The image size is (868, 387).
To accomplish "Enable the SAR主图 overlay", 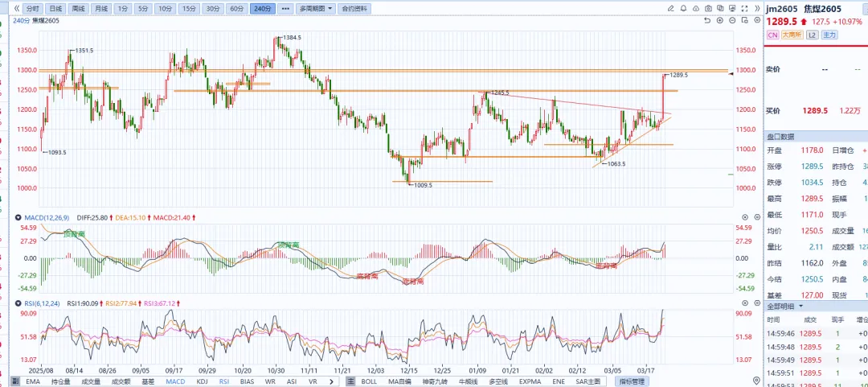I will click(x=588, y=381).
